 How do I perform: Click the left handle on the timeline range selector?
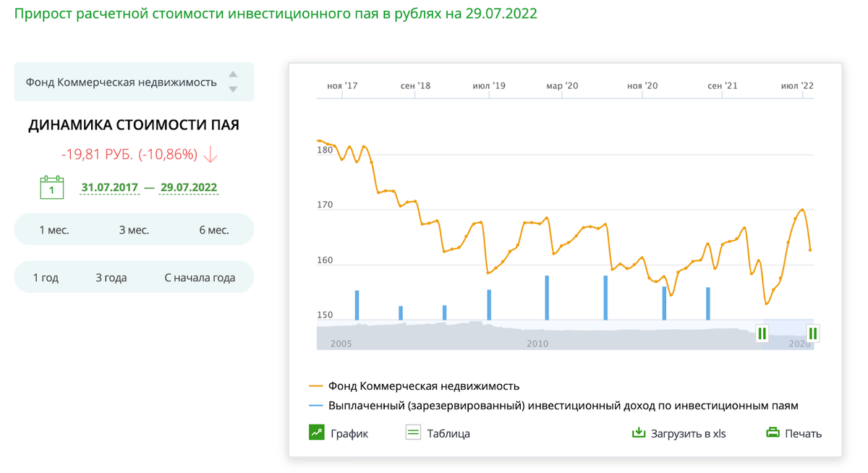(x=762, y=333)
